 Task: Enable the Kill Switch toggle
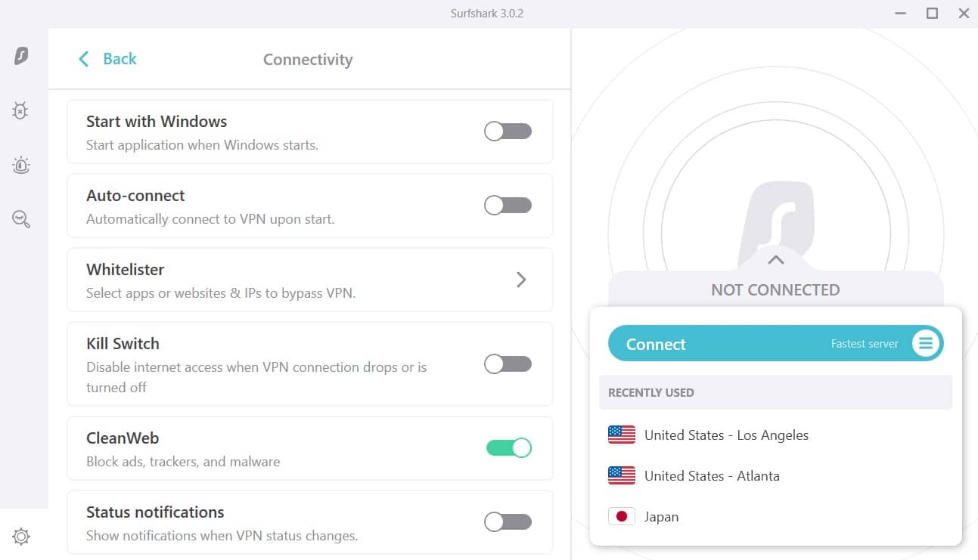click(508, 364)
